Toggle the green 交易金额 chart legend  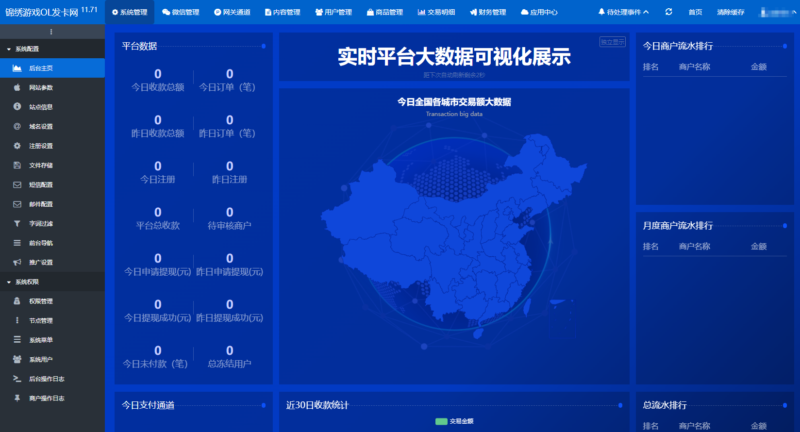click(454, 421)
